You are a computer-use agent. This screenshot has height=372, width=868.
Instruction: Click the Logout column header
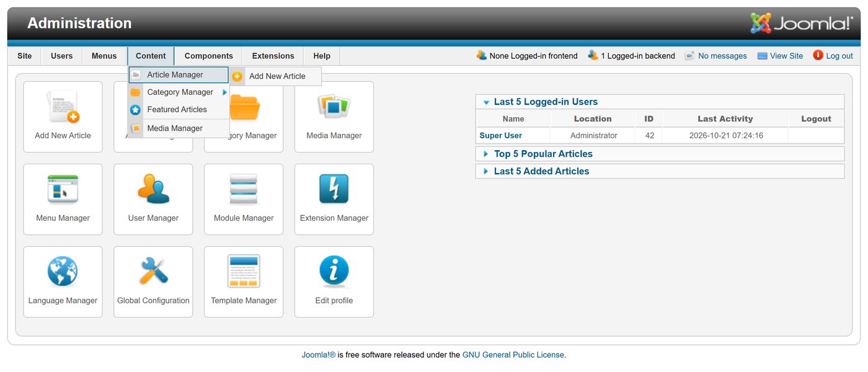816,119
